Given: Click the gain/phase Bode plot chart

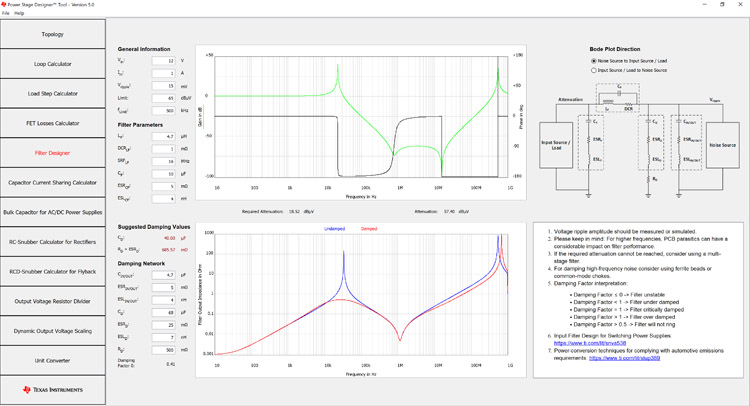Looking at the screenshot, I should [361, 122].
